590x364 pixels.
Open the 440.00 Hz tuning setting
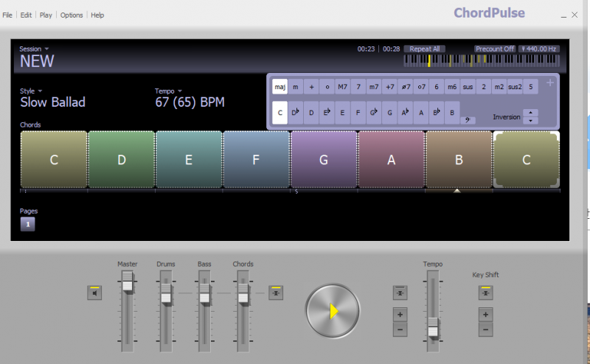pyautogui.click(x=539, y=49)
